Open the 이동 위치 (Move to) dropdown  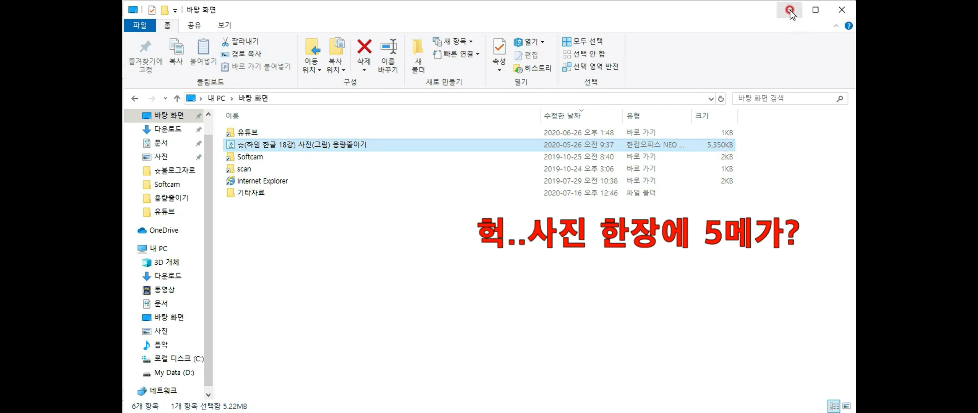[311, 54]
